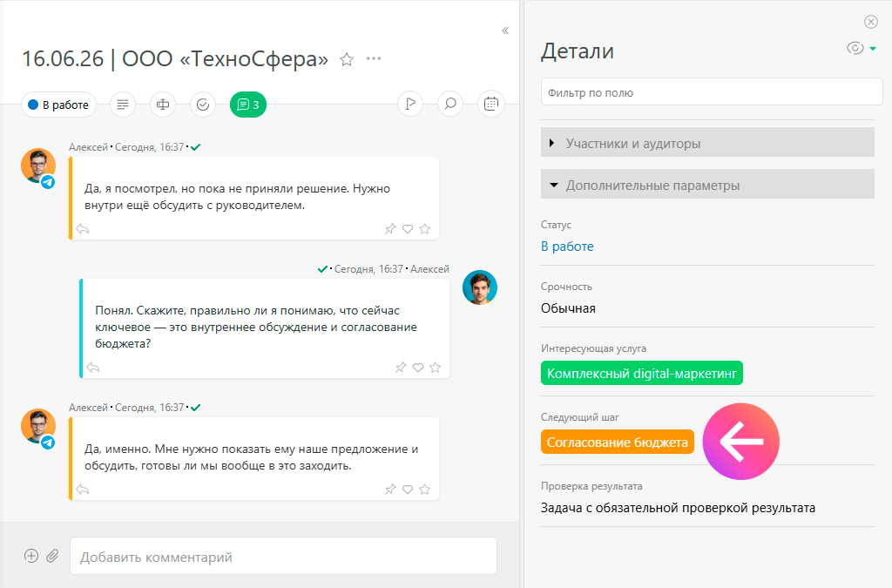The image size is (892, 588).
Task: Open the checklist circle-check icon
Action: point(203,105)
